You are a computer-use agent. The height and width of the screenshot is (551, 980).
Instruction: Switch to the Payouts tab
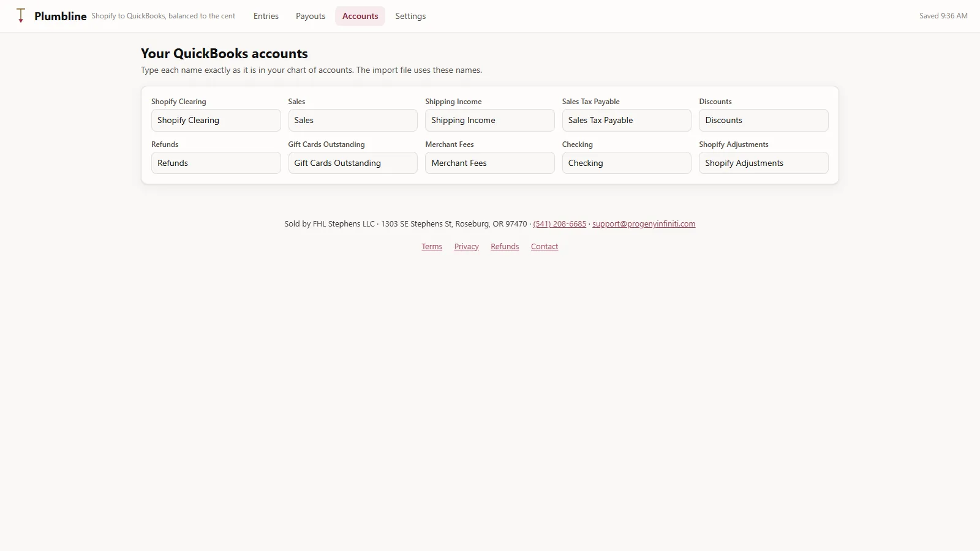point(311,16)
